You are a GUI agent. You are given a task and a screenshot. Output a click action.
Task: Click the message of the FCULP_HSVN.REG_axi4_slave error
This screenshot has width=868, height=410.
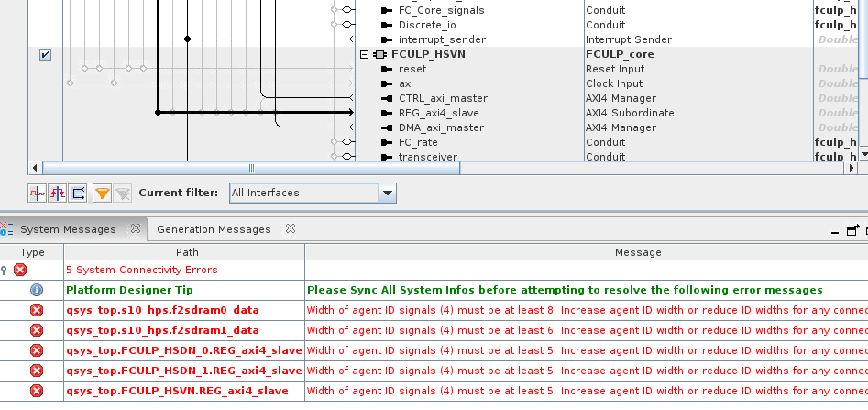click(587, 391)
